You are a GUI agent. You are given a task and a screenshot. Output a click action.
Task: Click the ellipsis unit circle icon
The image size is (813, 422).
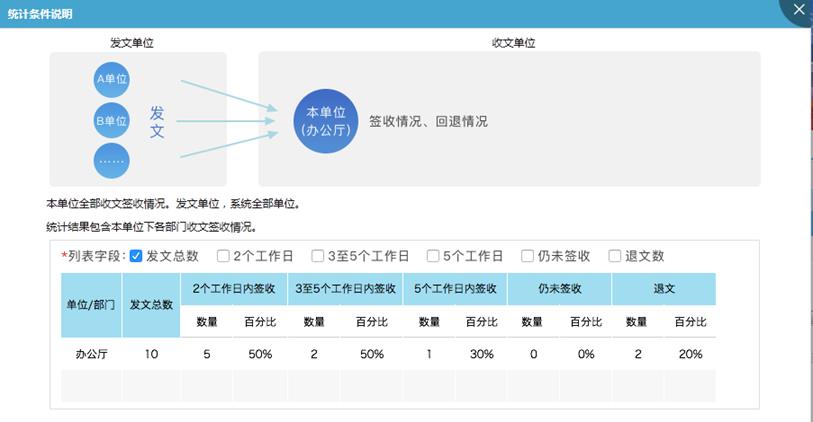[112, 161]
